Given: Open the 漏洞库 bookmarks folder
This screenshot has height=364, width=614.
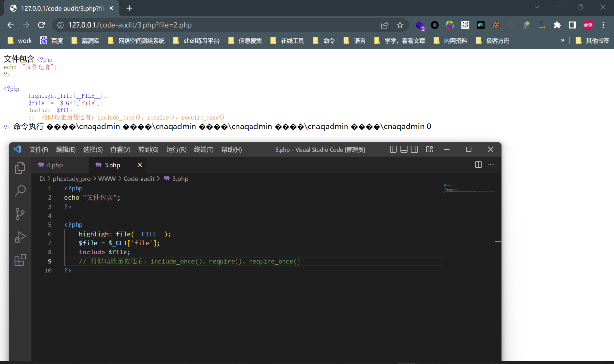Looking at the screenshot, I should click(x=85, y=41).
